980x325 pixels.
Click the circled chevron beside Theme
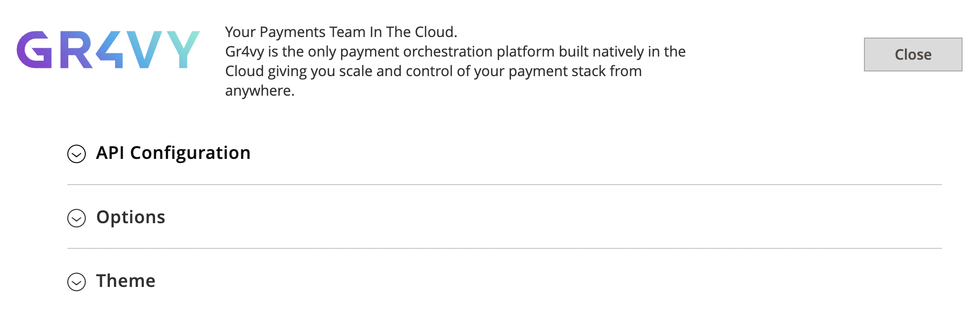pyautogui.click(x=77, y=282)
